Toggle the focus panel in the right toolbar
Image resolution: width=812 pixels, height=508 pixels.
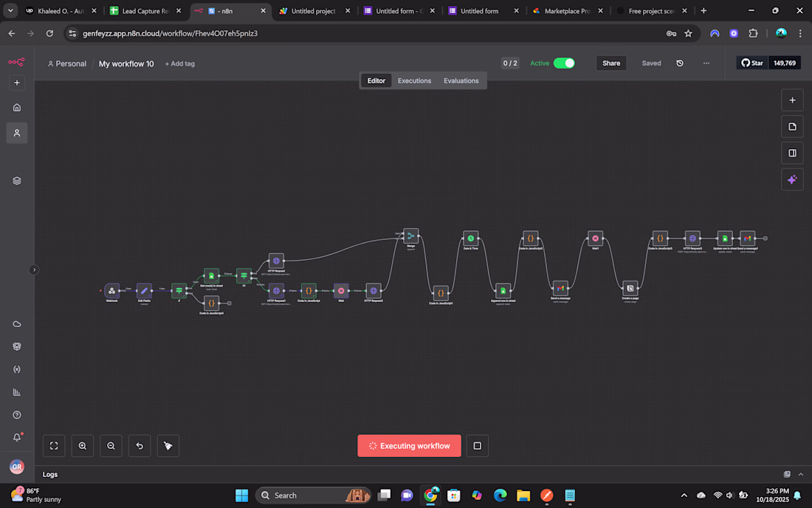point(792,154)
